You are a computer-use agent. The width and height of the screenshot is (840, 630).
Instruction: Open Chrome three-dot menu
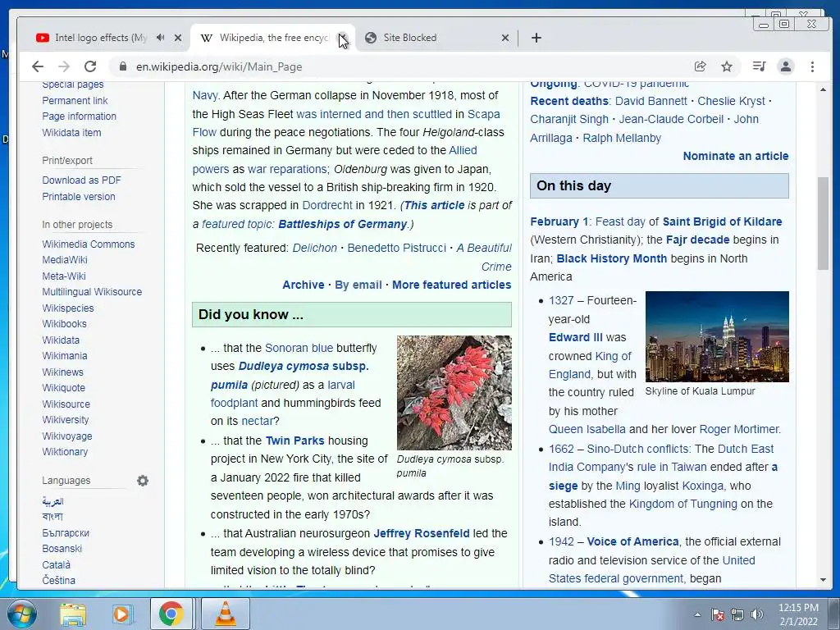[812, 66]
